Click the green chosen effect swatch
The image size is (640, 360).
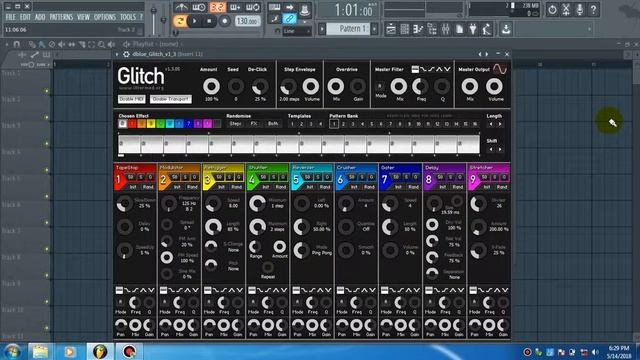[x=160, y=124]
